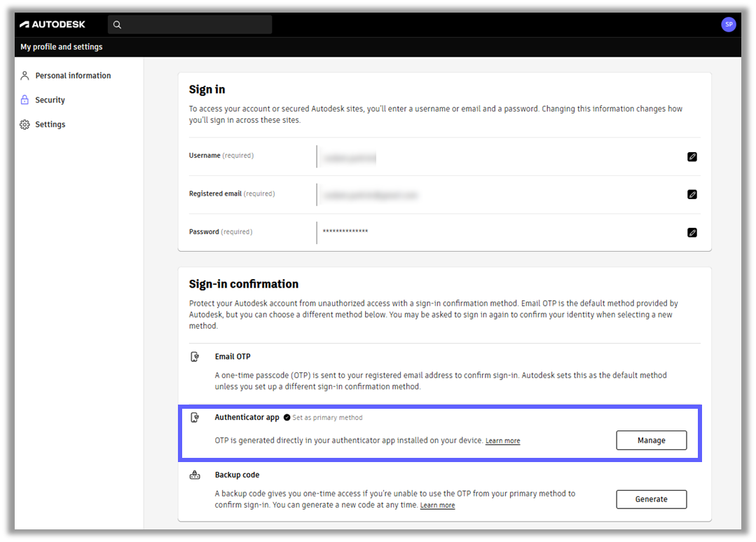
Task: Click the Registered email (required) label
Action: (x=232, y=194)
